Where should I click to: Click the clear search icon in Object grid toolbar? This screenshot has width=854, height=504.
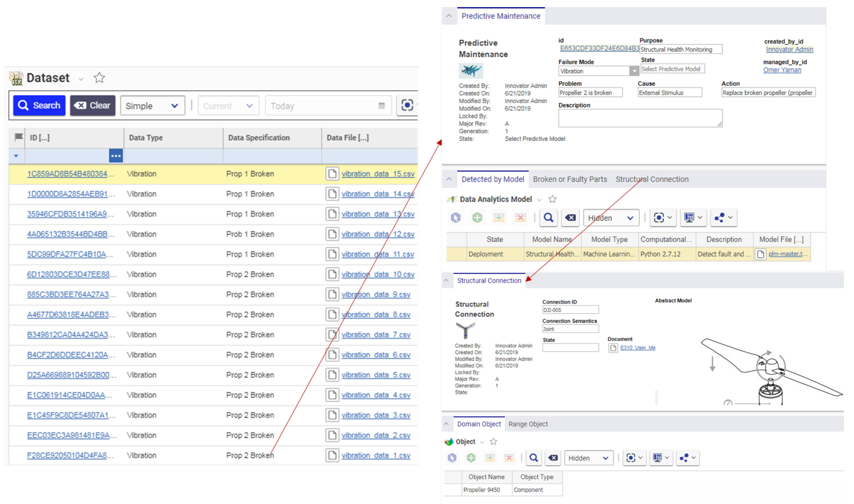click(x=553, y=458)
